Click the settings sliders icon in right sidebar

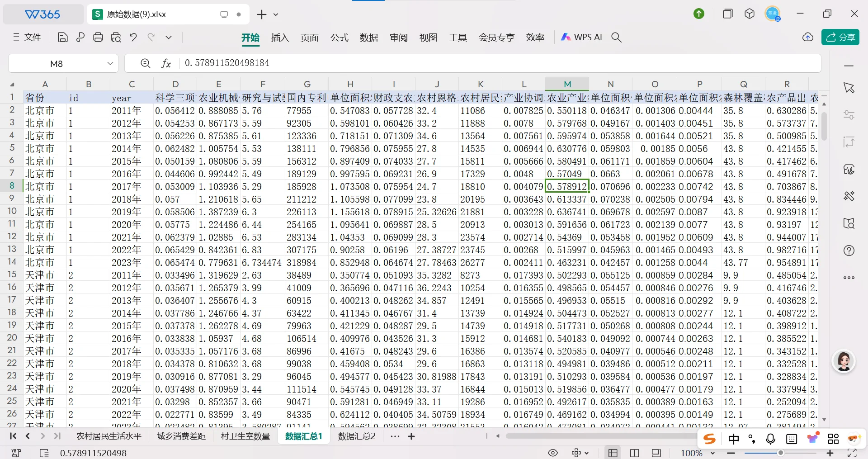coord(849,115)
